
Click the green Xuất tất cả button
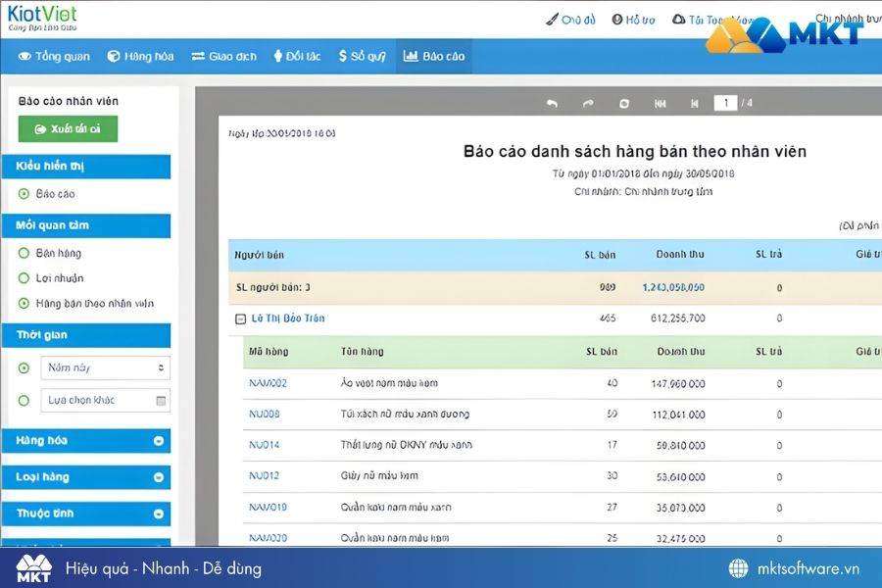pos(68,128)
